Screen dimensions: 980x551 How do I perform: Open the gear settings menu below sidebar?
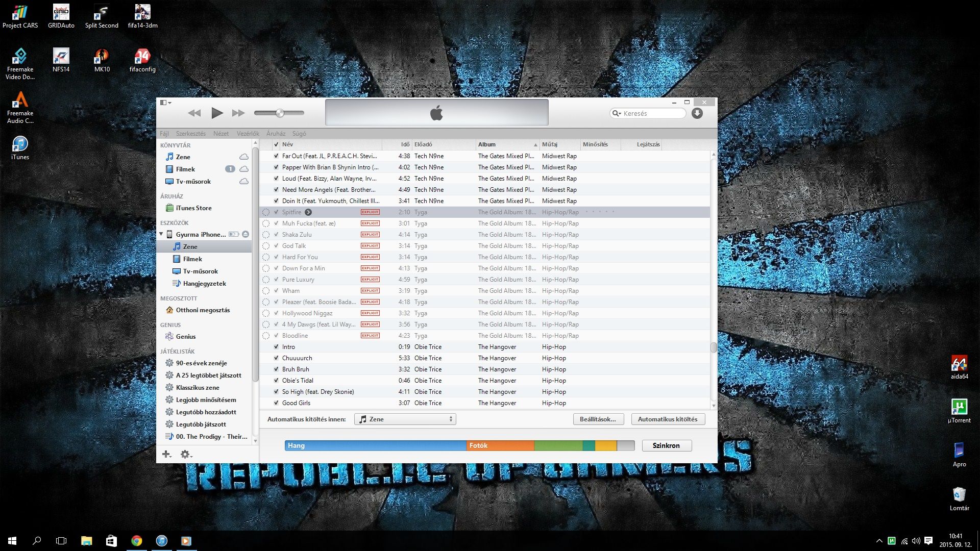click(x=186, y=454)
